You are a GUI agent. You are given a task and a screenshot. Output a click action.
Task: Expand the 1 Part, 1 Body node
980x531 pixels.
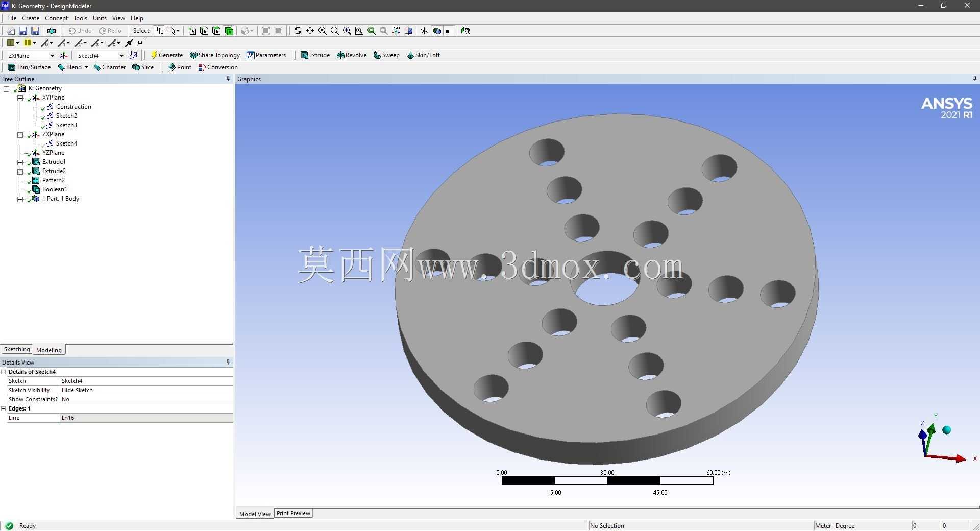click(20, 199)
